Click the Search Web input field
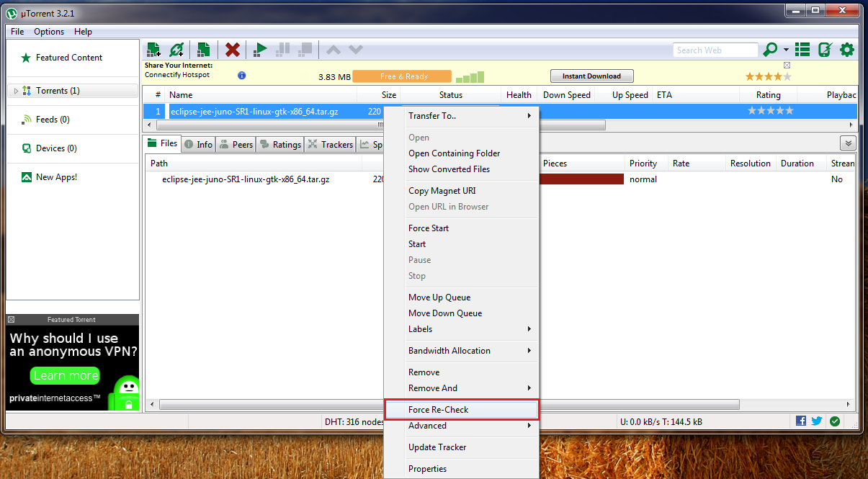868x479 pixels. [715, 50]
